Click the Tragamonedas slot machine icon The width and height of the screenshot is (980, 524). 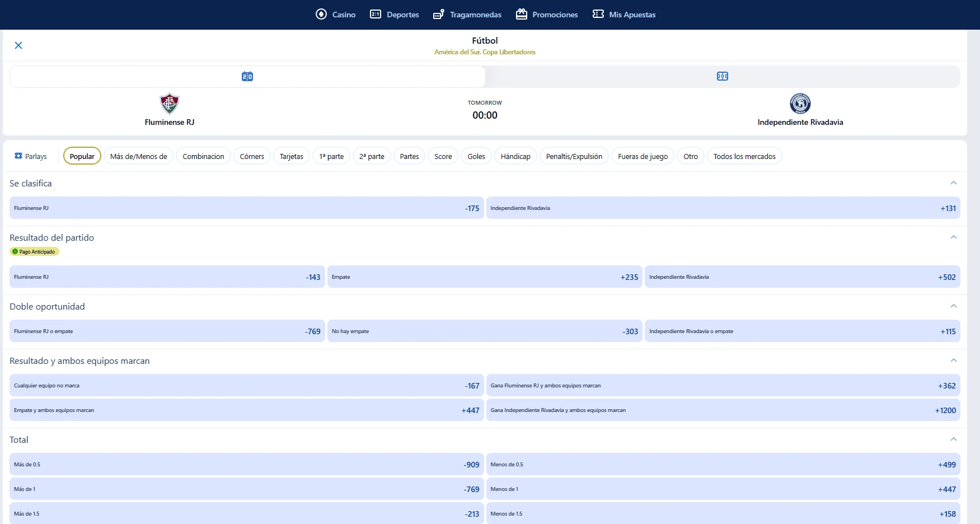tap(439, 14)
